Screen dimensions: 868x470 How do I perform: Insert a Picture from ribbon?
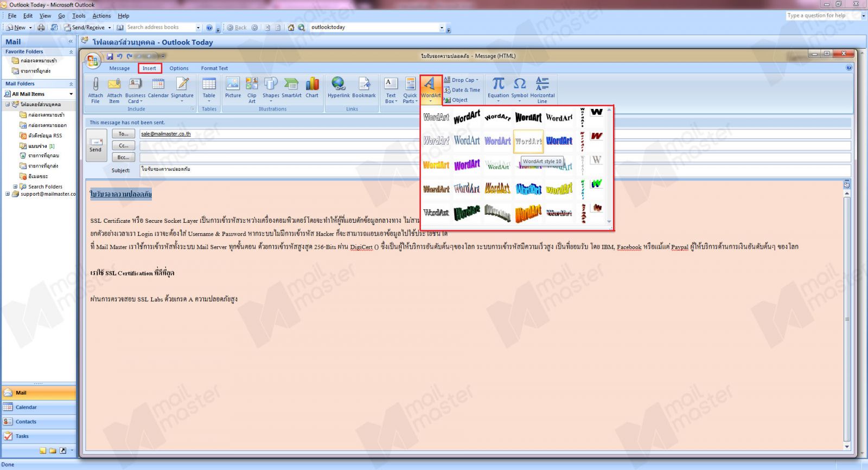[x=233, y=88]
